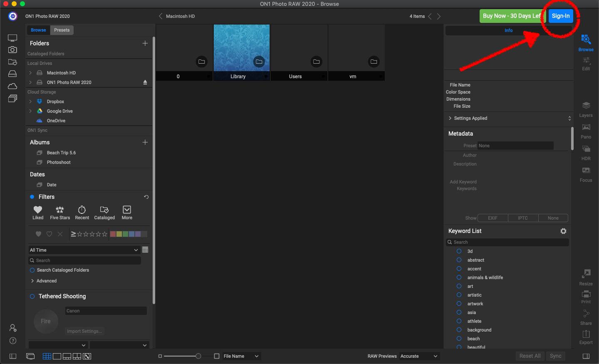The image size is (599, 364).
Task: Open the HDR merge tool
Action: click(x=586, y=152)
